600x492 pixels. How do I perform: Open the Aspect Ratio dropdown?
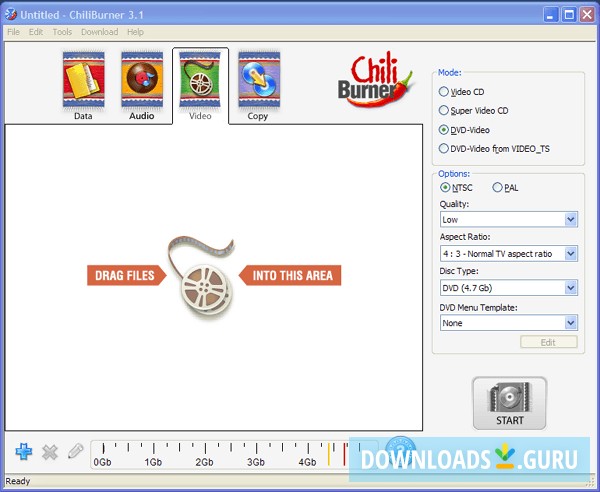509,254
